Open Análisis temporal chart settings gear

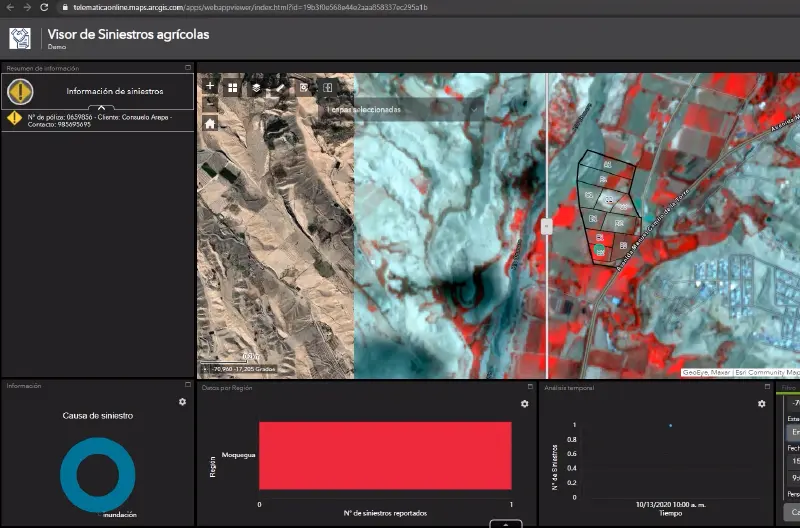[761, 404]
